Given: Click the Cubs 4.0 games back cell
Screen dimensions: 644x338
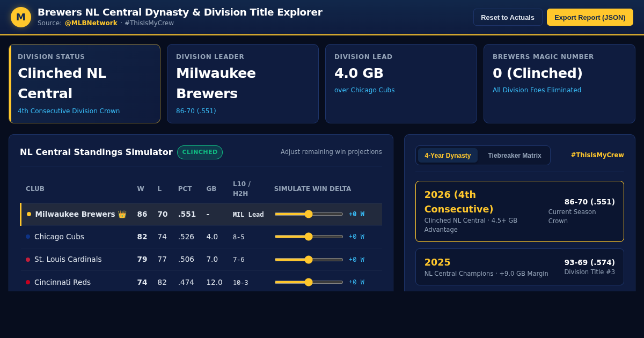Looking at the screenshot, I should pos(212,237).
